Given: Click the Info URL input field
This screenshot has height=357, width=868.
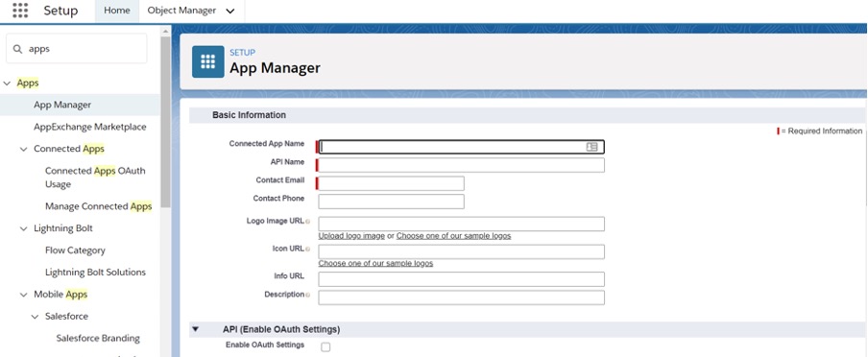Looking at the screenshot, I should click(462, 279).
